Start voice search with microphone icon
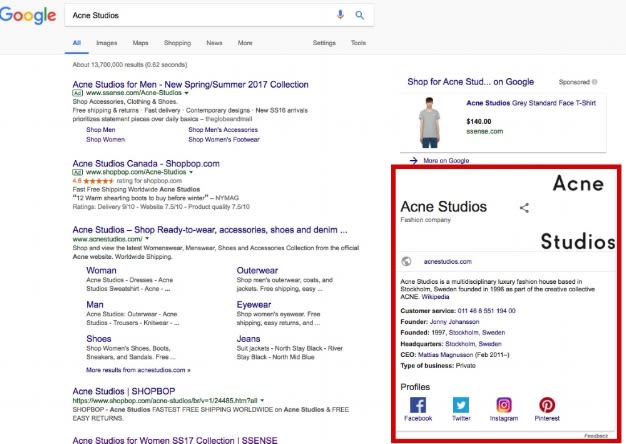626x444 pixels. [x=340, y=15]
